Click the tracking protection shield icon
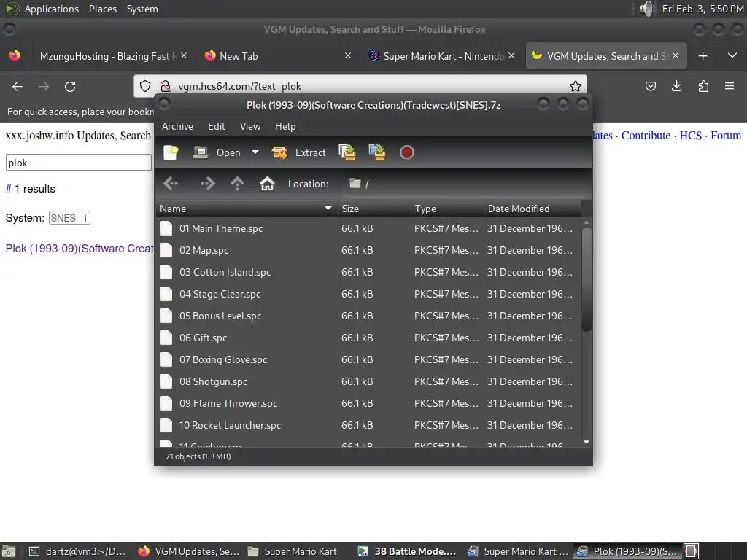Image resolution: width=747 pixels, height=560 pixels. (145, 86)
